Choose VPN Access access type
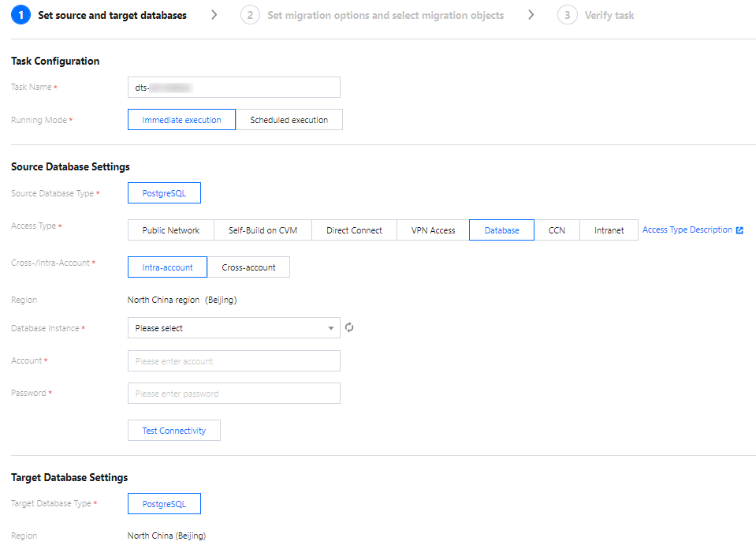The width and height of the screenshot is (756, 545). [x=433, y=230]
